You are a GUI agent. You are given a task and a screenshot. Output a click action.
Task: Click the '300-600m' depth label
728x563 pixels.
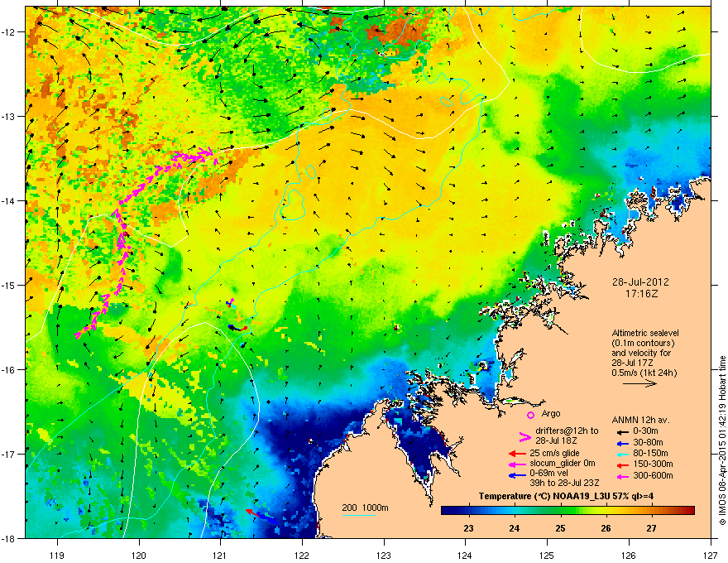point(653,476)
